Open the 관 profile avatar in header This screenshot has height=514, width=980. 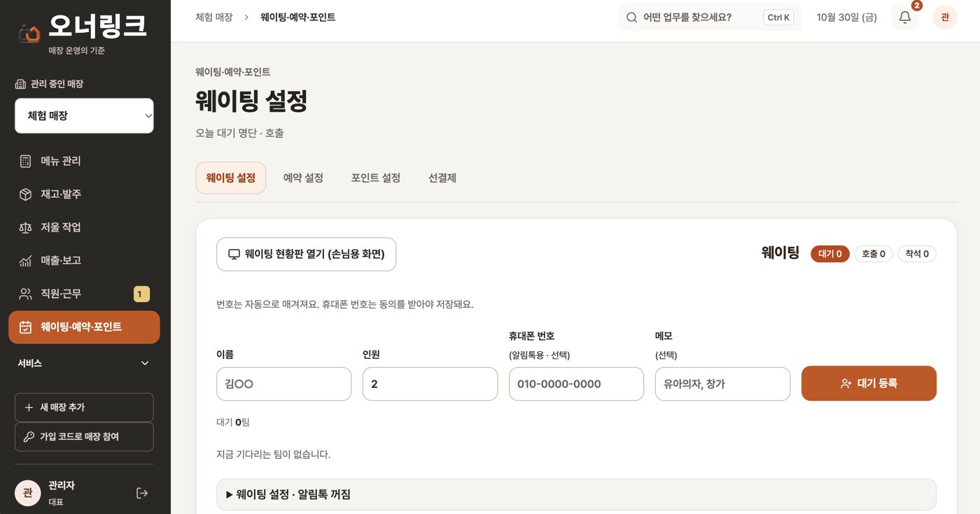point(945,17)
